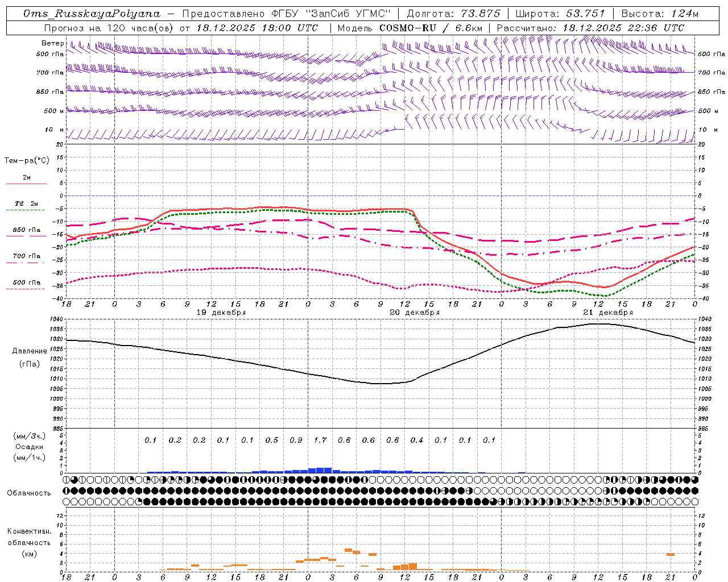Click the Тем-ра(°C) panel label

coord(27,161)
